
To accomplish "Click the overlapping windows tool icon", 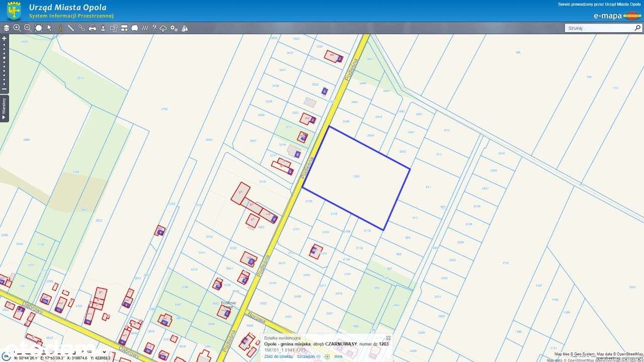I will 114,28.
